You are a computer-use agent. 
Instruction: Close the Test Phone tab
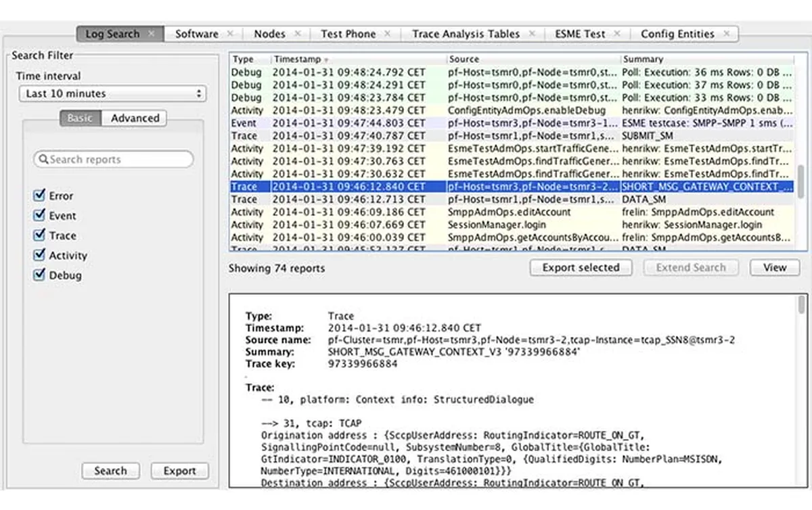pos(388,34)
